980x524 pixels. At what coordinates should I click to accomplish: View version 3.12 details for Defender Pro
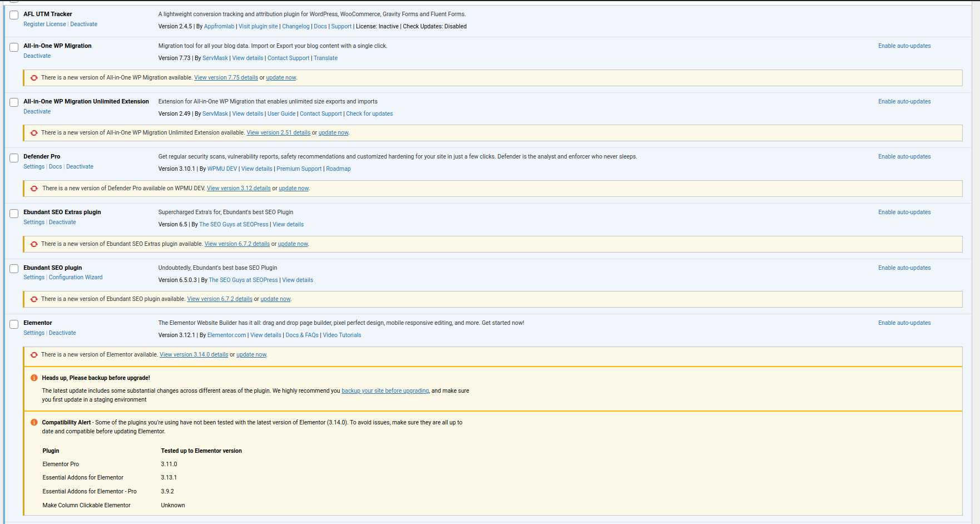pyautogui.click(x=239, y=189)
